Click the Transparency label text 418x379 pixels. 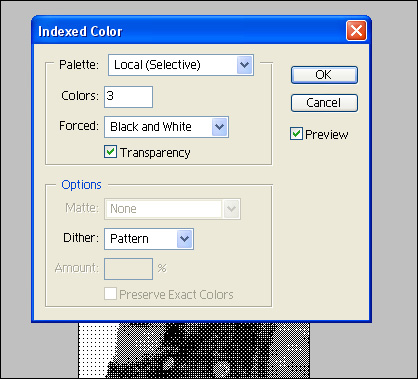click(x=155, y=153)
